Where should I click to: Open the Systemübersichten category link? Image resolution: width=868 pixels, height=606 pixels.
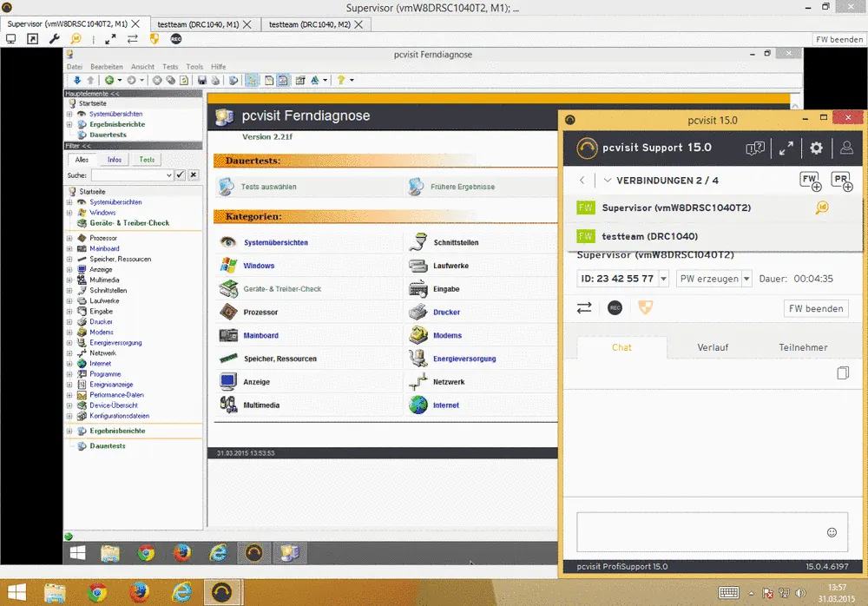coord(276,242)
